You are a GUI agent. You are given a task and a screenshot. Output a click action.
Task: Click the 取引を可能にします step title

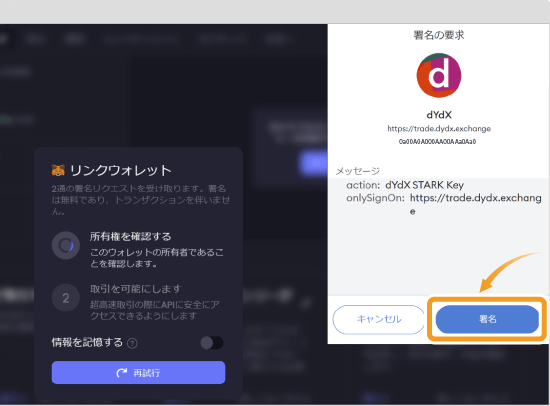click(x=136, y=289)
